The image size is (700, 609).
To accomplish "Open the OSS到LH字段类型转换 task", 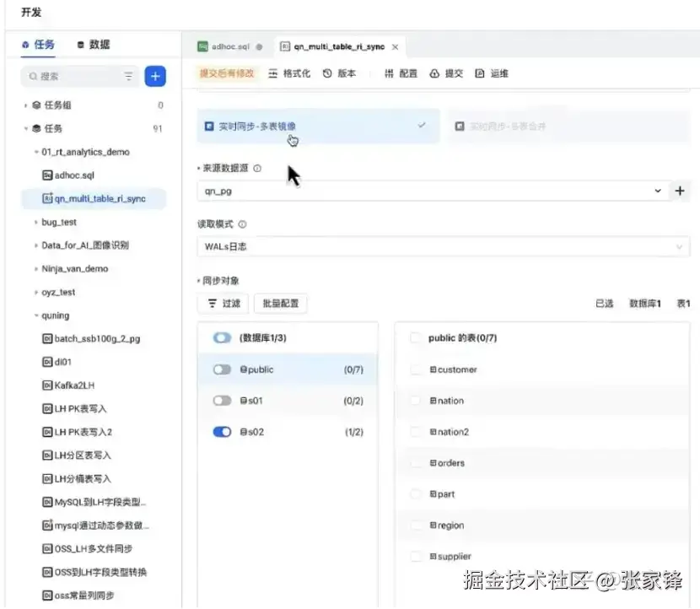I will pyautogui.click(x=94, y=573).
